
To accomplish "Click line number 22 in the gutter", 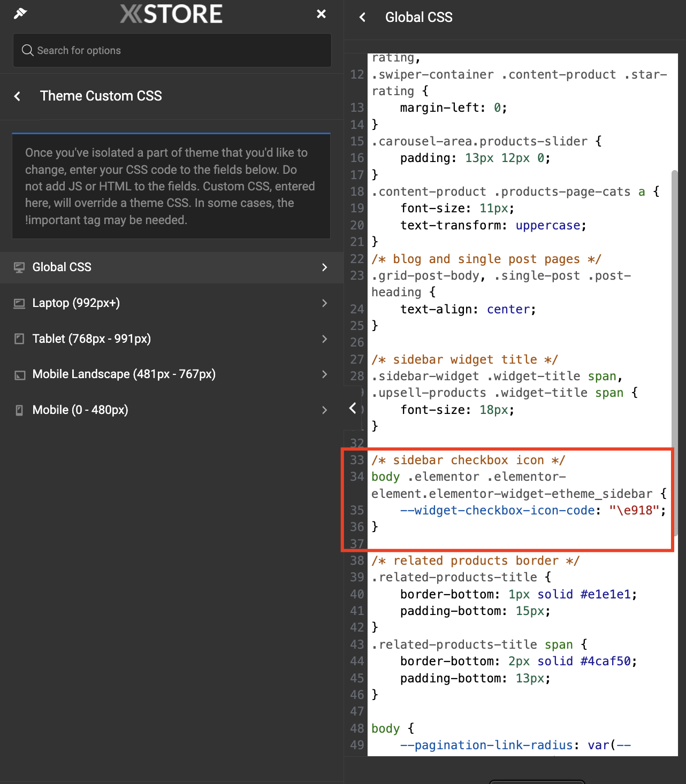I will coord(357,259).
